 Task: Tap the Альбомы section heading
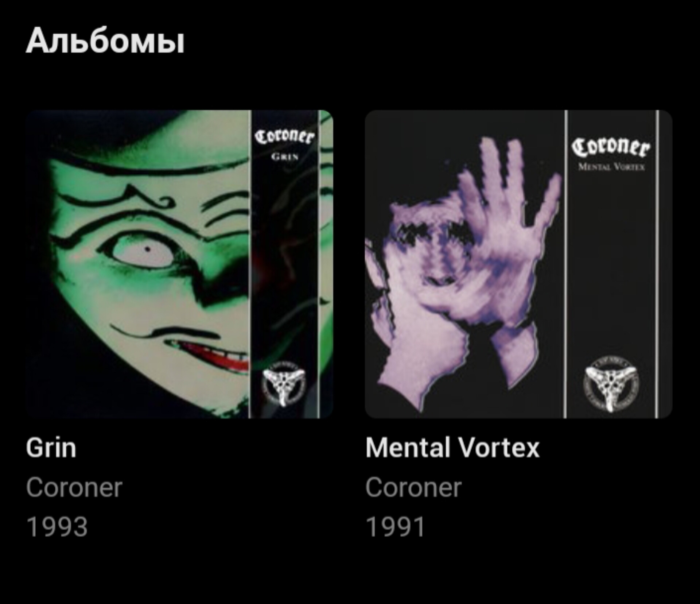coord(105,41)
